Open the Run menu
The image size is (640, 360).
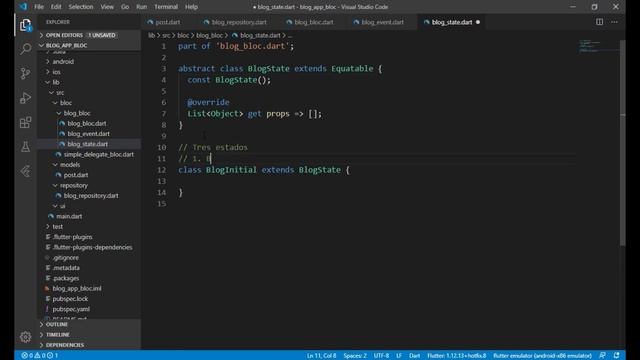[x=142, y=7]
